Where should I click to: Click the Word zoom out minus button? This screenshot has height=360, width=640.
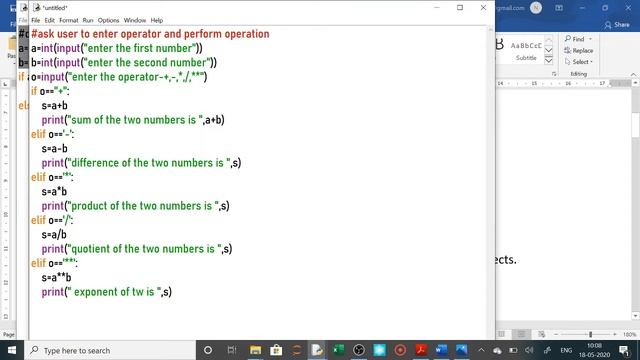coord(556,334)
